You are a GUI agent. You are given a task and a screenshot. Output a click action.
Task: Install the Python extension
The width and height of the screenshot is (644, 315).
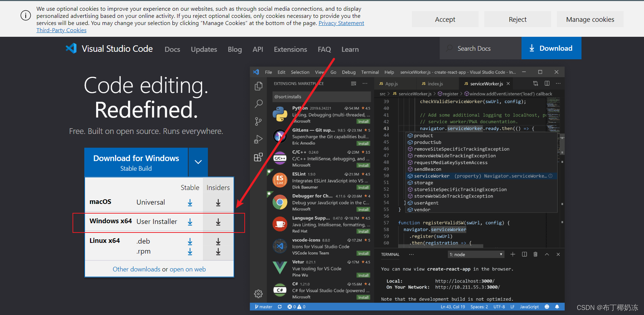click(x=363, y=121)
